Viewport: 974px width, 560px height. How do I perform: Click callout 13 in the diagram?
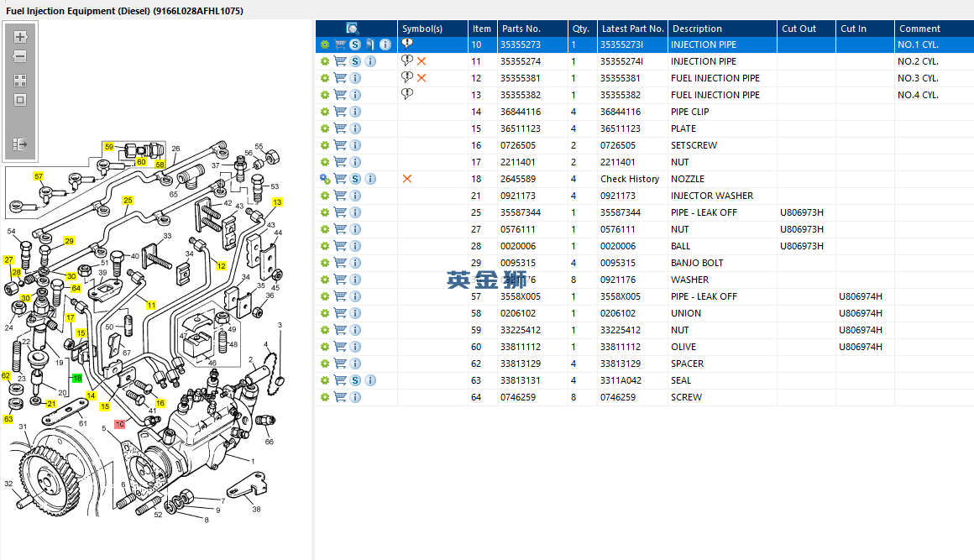click(277, 202)
